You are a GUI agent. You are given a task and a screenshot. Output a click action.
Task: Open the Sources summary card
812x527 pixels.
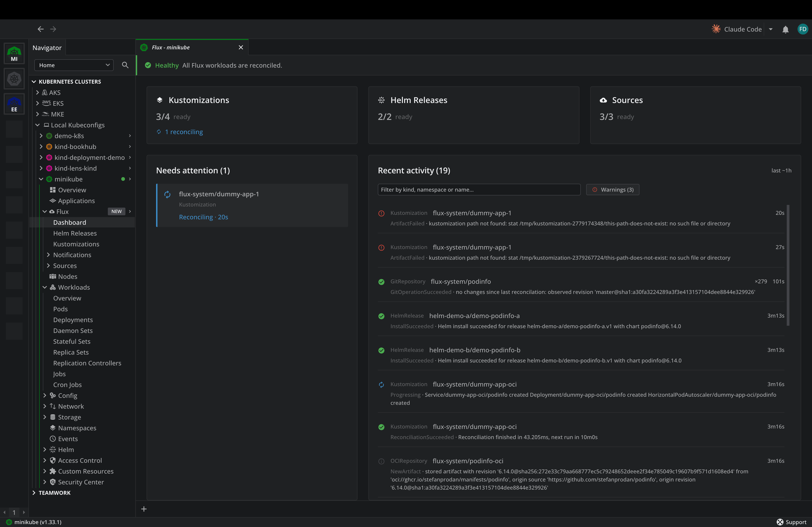point(695,115)
